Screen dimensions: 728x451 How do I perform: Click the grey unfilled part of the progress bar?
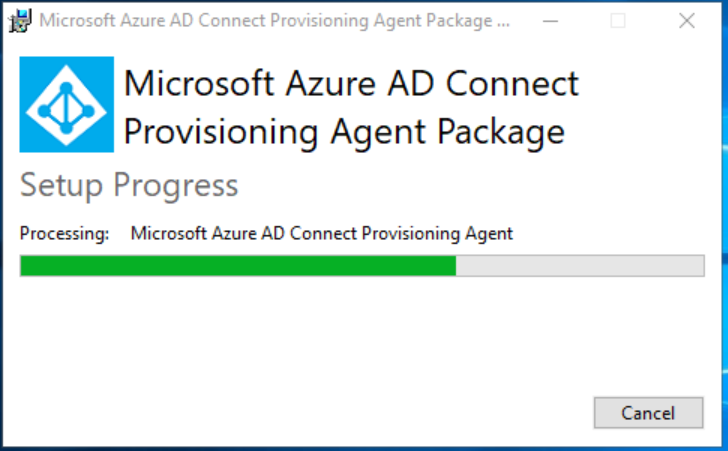tap(580, 265)
